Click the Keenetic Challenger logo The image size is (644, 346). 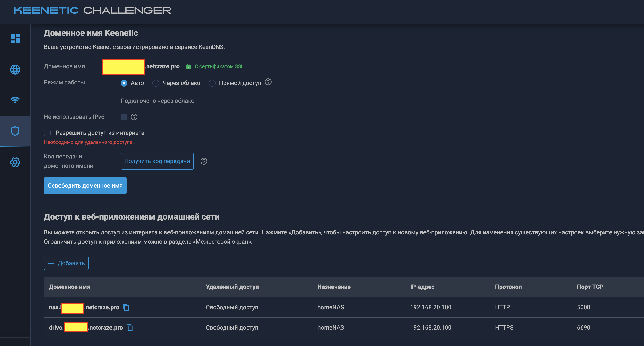click(92, 10)
